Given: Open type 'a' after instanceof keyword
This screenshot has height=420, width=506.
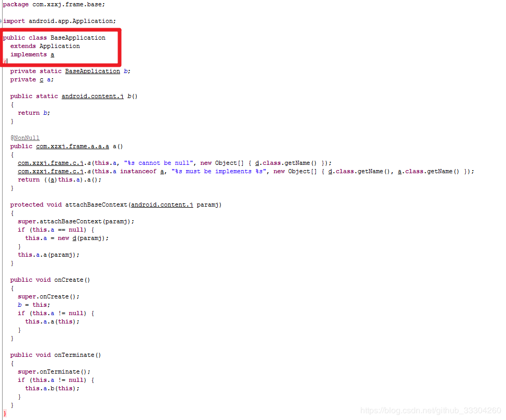Looking at the screenshot, I should coord(162,172).
